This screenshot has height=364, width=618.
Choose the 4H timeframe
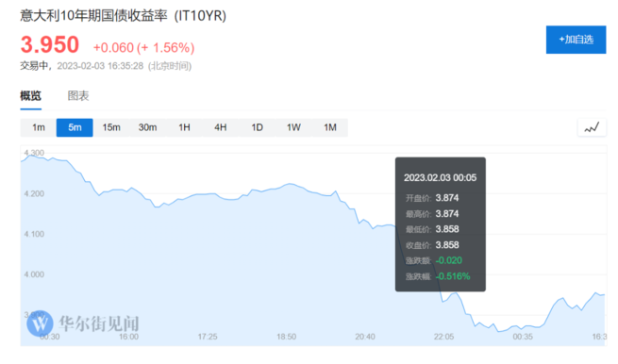(x=221, y=127)
